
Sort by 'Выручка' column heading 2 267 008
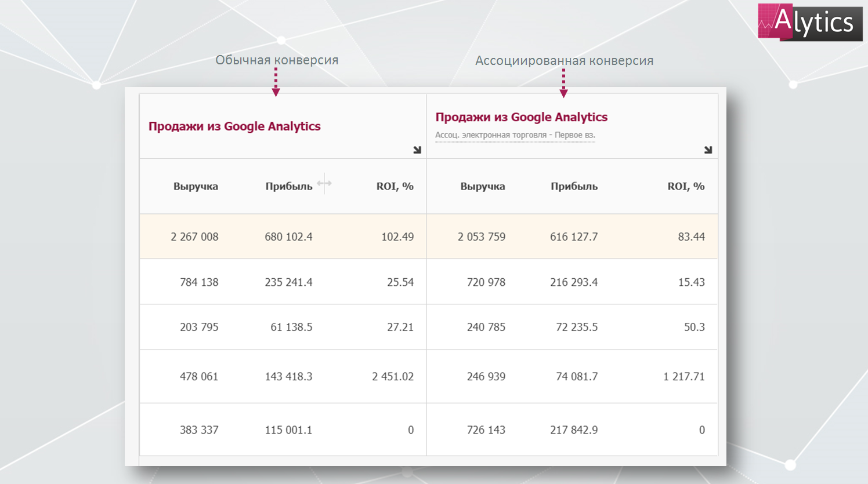(196, 187)
